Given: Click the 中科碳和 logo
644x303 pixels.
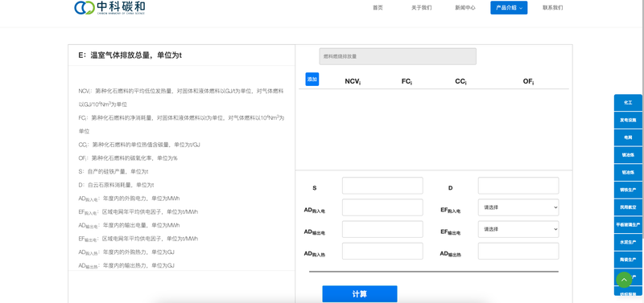Looking at the screenshot, I should [109, 7].
